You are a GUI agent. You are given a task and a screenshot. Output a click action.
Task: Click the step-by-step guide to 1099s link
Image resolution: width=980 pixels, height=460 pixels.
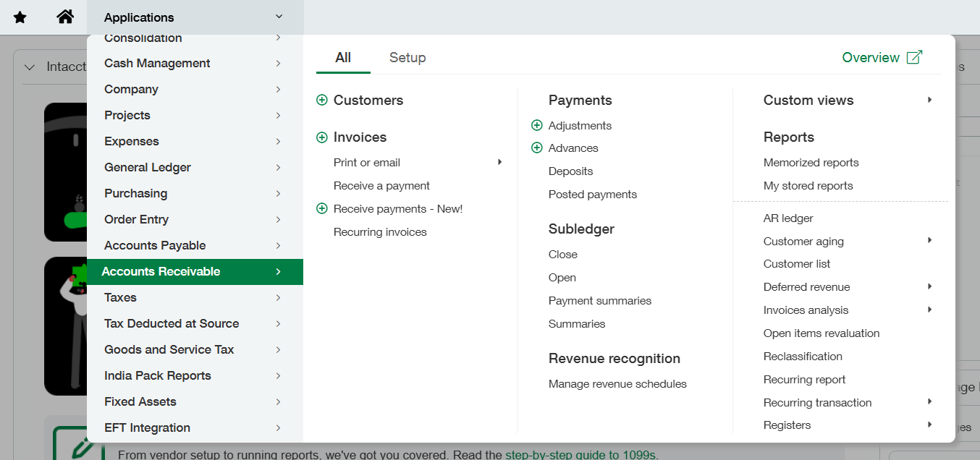pyautogui.click(x=580, y=455)
